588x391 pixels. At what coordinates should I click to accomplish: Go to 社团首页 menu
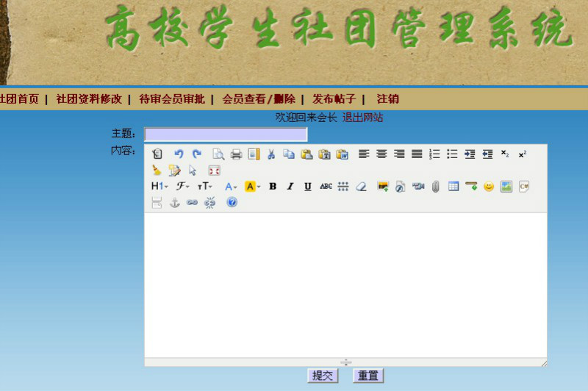tap(19, 99)
